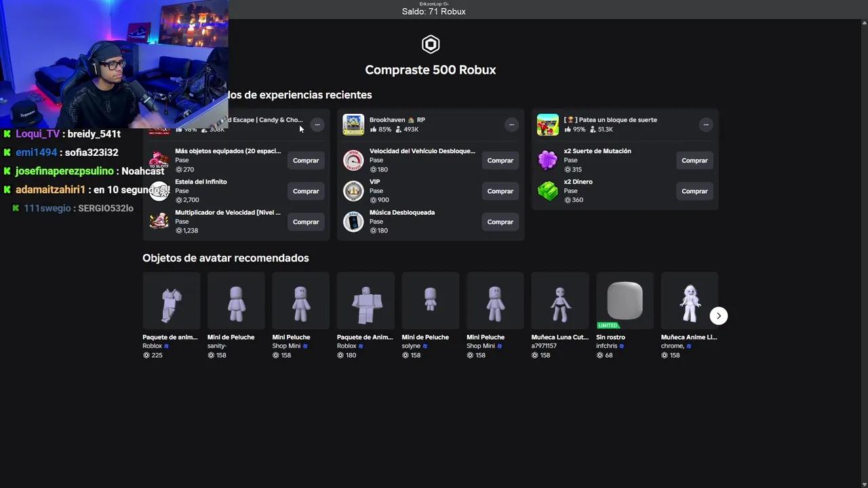Select the Paquete de Anim... thumbnail priced 180
This screenshot has width=868, height=488.
click(x=366, y=301)
